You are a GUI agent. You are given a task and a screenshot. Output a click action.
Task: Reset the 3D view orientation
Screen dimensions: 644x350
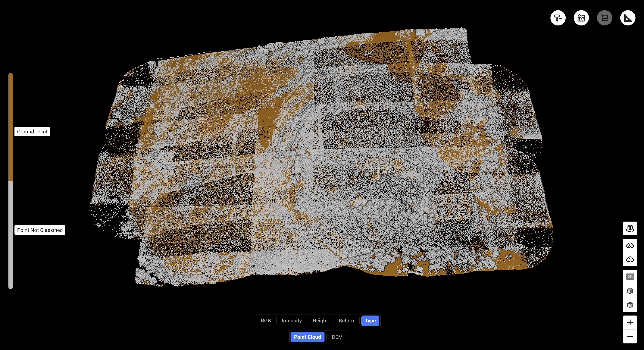630,228
